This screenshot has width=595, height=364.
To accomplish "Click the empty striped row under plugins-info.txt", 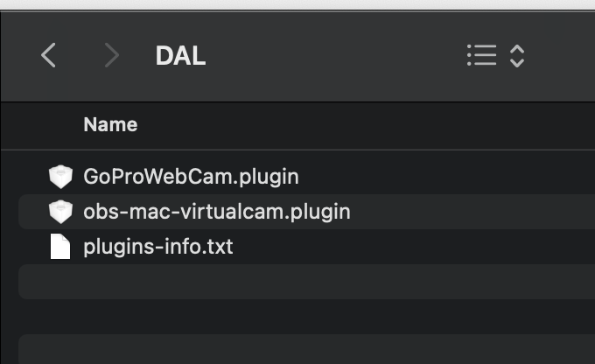I will click(306, 282).
